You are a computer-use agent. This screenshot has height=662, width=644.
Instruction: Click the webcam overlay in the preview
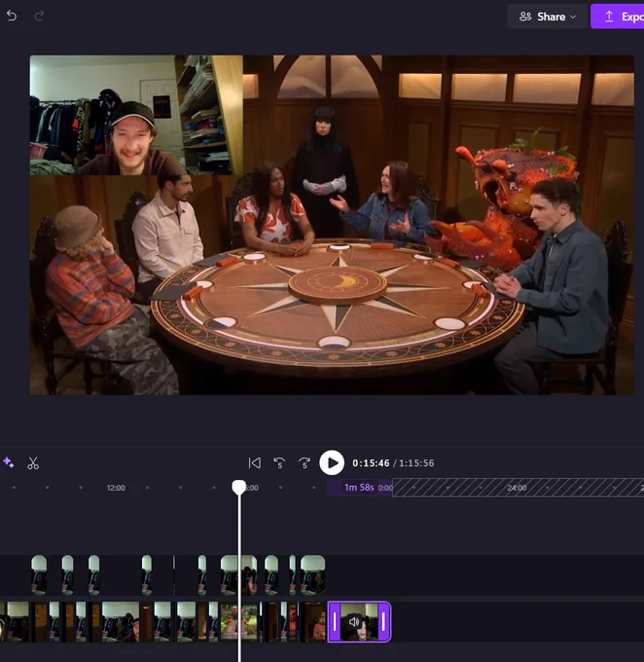(x=136, y=115)
